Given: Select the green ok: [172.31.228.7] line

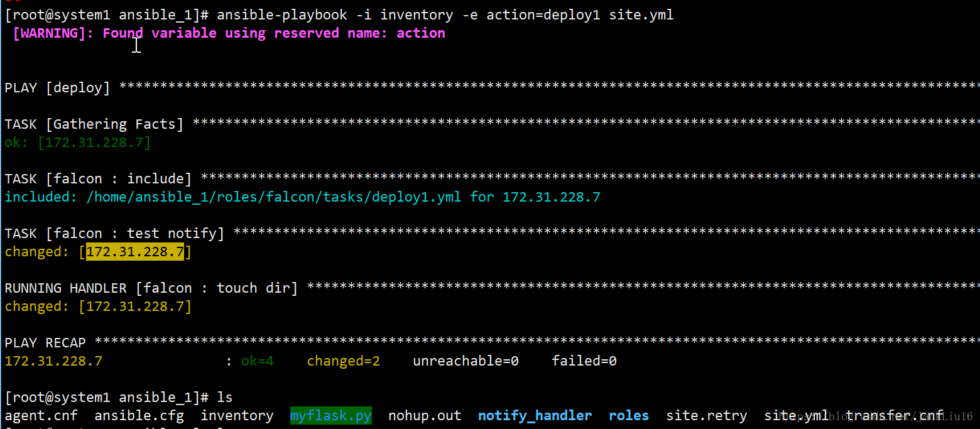Looking at the screenshot, I should pos(78,143).
